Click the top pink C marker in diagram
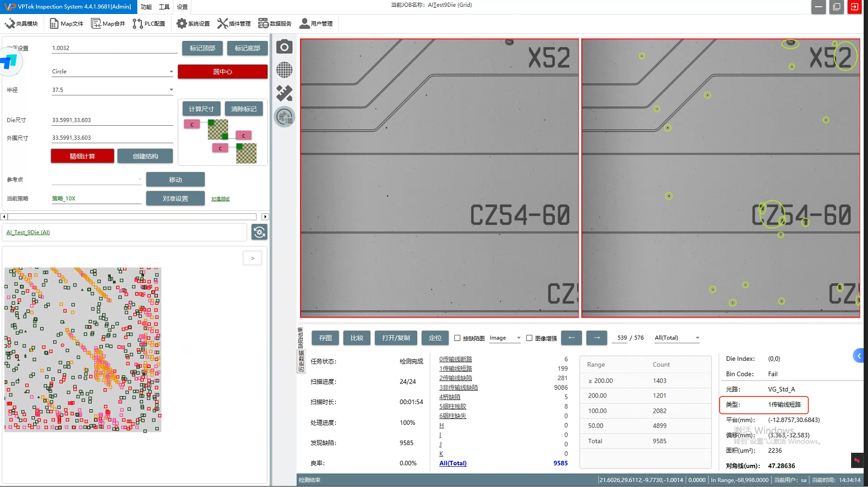The height and width of the screenshot is (487, 868). [192, 124]
